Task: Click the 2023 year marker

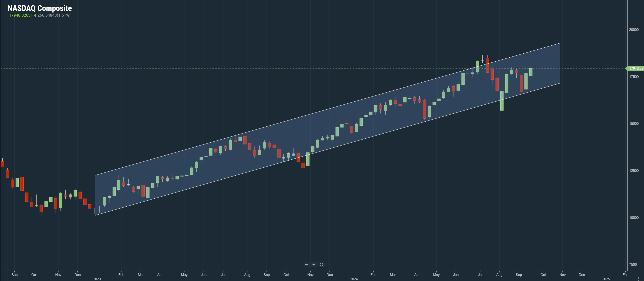Action: (x=97, y=279)
